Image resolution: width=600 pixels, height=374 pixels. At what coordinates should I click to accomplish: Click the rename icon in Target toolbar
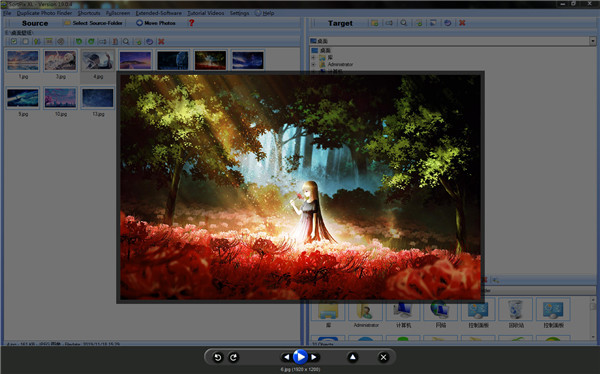pos(389,23)
